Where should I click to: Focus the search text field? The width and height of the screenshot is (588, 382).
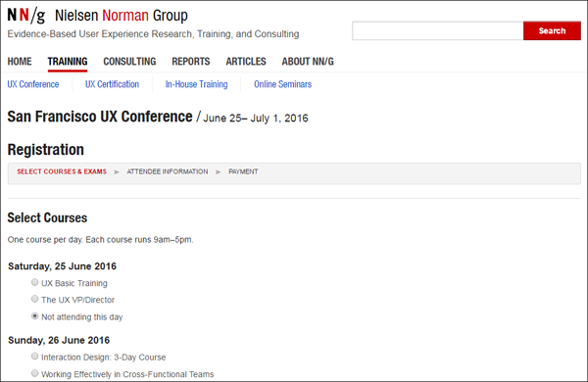point(438,30)
